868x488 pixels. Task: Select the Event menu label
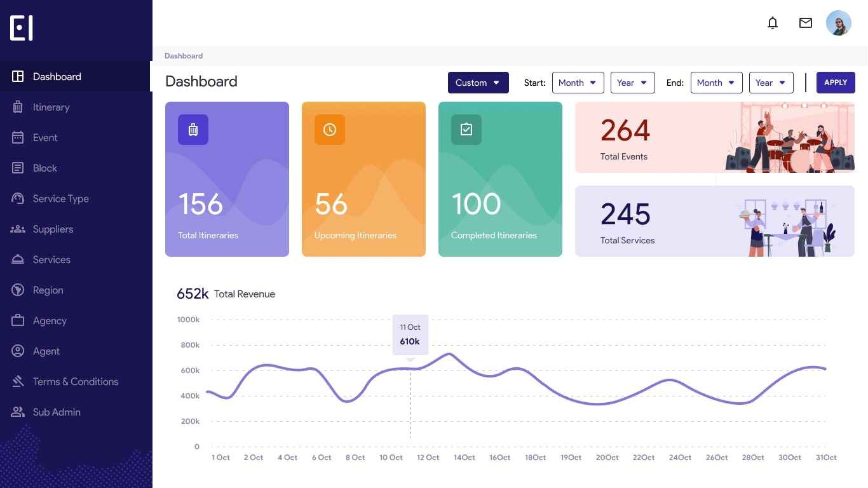click(x=45, y=137)
